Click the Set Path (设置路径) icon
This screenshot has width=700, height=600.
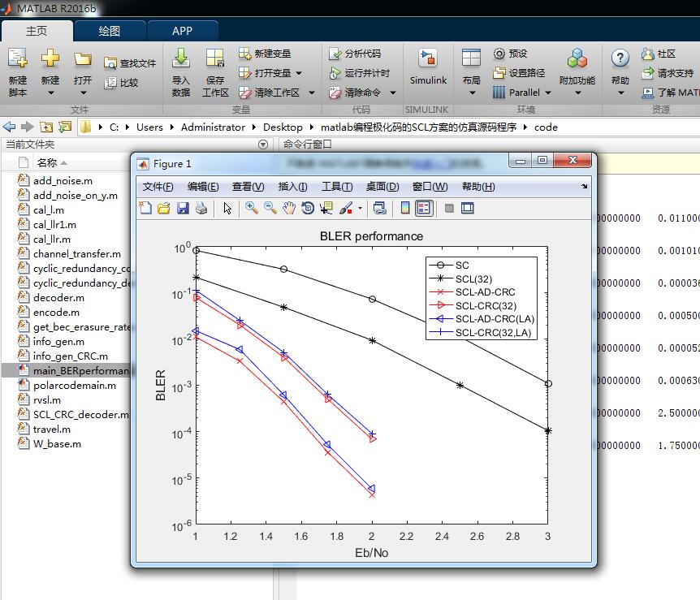point(499,73)
